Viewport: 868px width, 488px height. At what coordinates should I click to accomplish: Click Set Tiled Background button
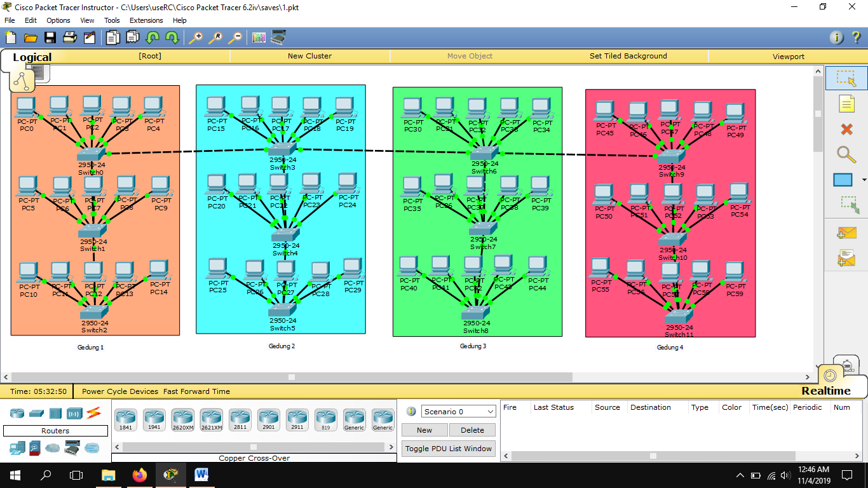[x=628, y=56]
